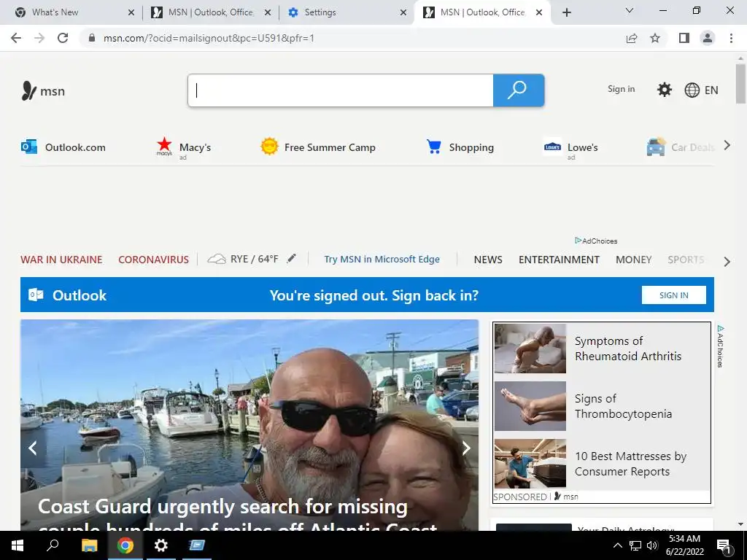Open Chrome profile avatar icon
The width and height of the screenshot is (747, 560).
(x=708, y=38)
